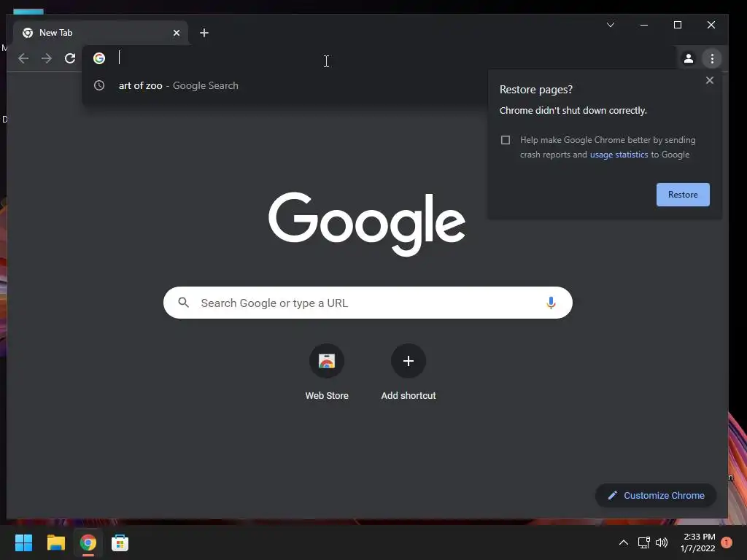The width and height of the screenshot is (747, 560).
Task: Start voice search with microphone icon
Action: (x=551, y=303)
